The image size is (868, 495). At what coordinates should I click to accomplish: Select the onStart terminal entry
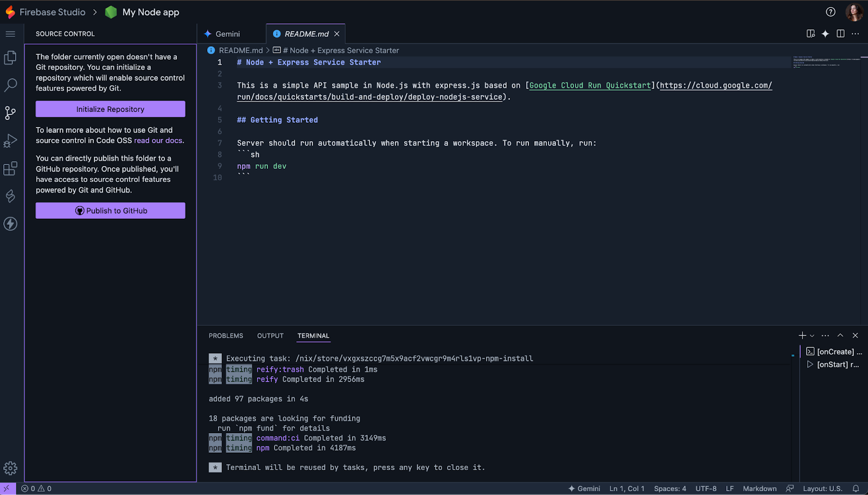click(834, 365)
